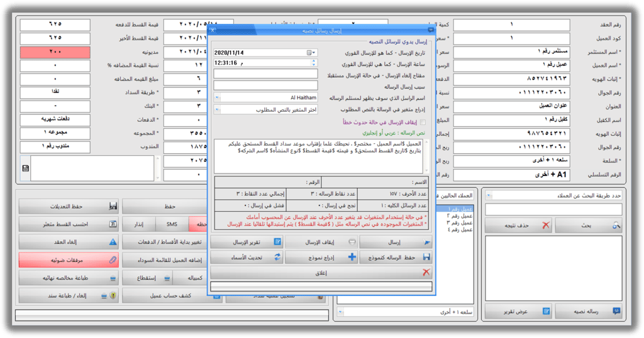Click the red X icon on حذف نتيجه
The height and width of the screenshot is (338, 644).
click(545, 225)
